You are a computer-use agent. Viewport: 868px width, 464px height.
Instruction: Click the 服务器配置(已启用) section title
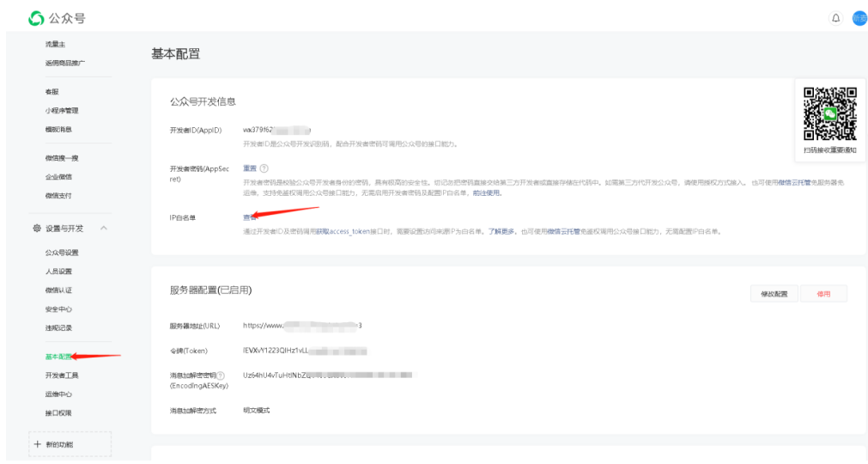pos(210,290)
